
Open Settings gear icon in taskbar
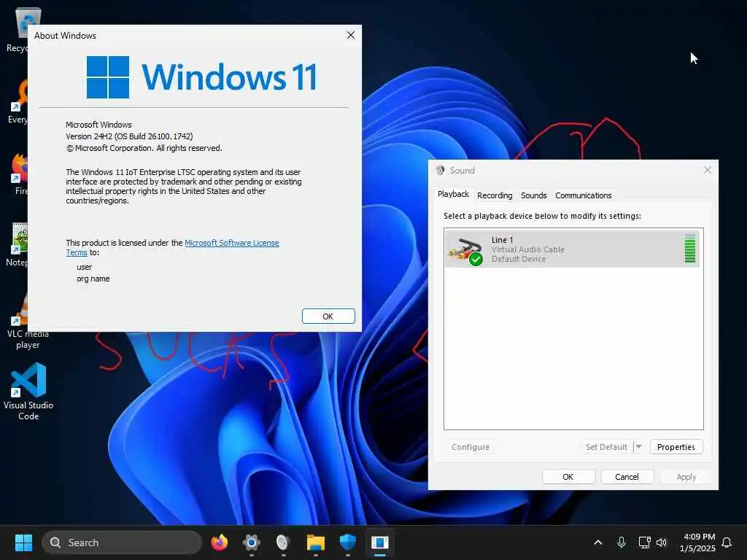(x=252, y=542)
